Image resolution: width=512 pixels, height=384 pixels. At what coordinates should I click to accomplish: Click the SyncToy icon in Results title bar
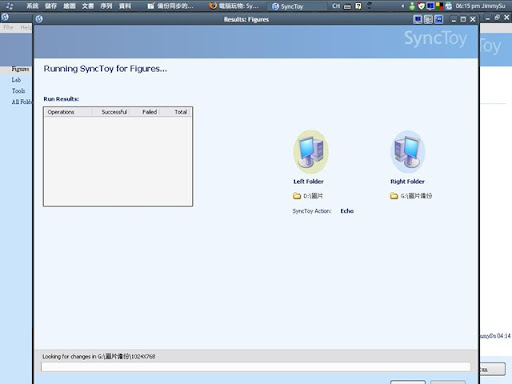point(39,19)
